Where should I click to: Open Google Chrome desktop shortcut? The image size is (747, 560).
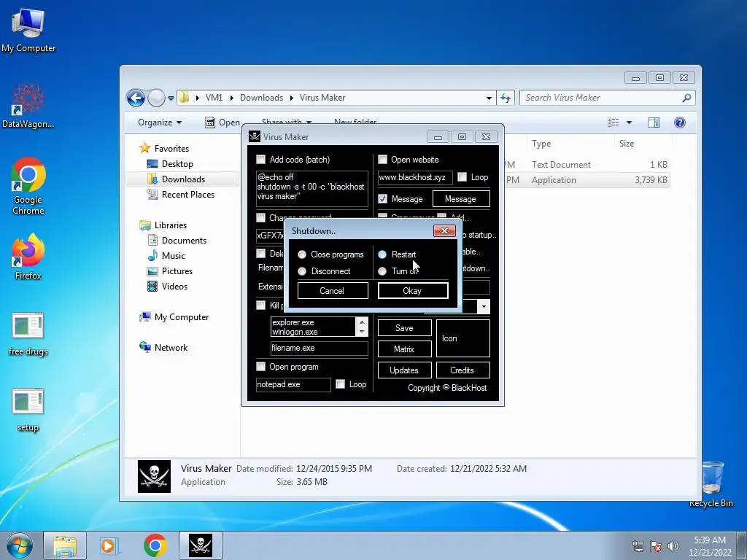pos(28,186)
